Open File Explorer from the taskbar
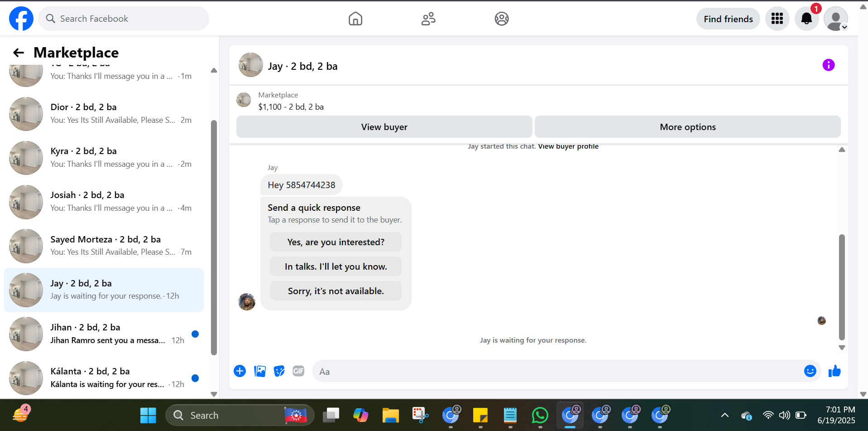This screenshot has height=431, width=868. [x=391, y=415]
